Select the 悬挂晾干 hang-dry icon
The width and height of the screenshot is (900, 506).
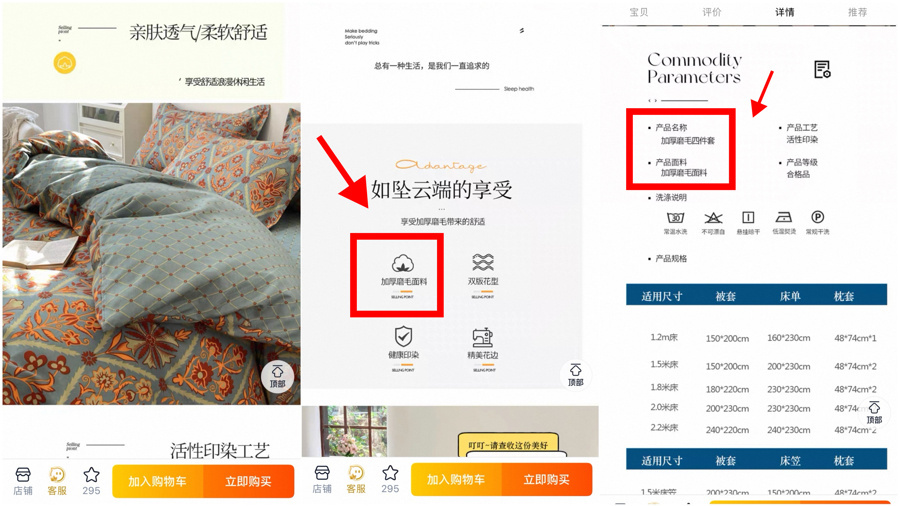tap(748, 217)
